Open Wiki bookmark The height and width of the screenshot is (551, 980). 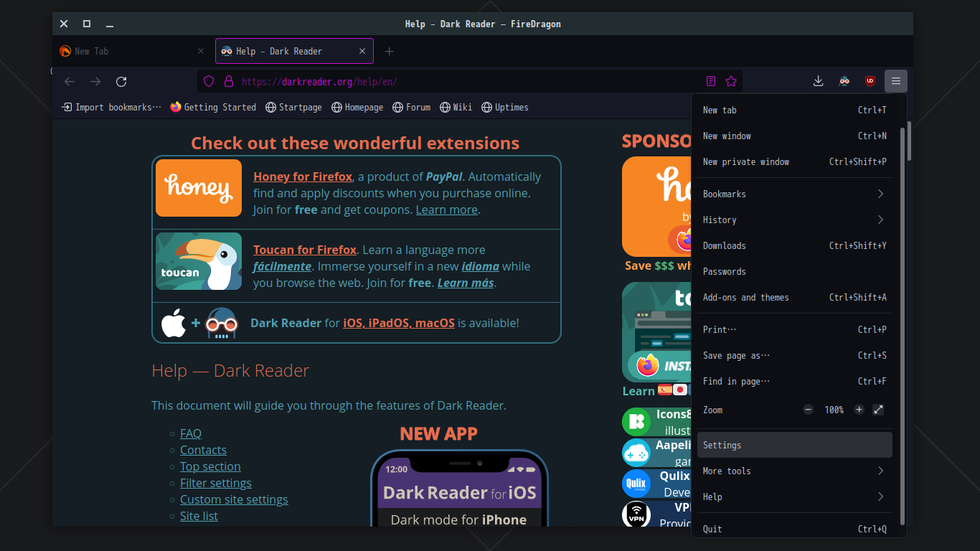pyautogui.click(x=456, y=107)
